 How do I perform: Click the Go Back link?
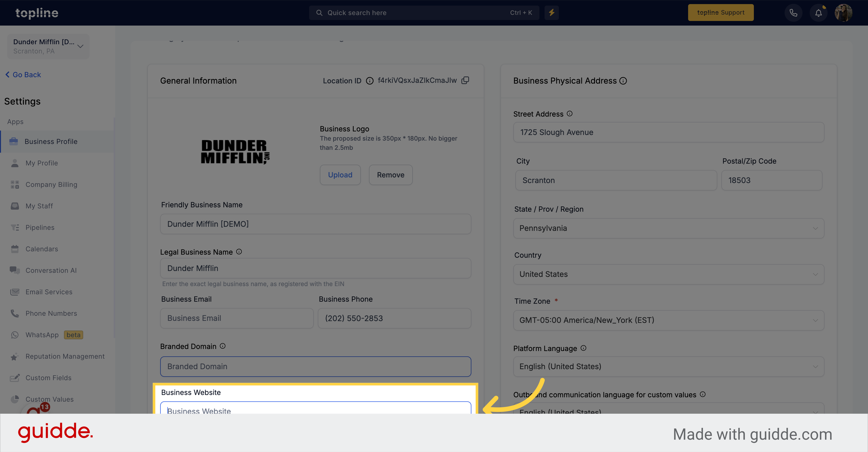pyautogui.click(x=23, y=75)
